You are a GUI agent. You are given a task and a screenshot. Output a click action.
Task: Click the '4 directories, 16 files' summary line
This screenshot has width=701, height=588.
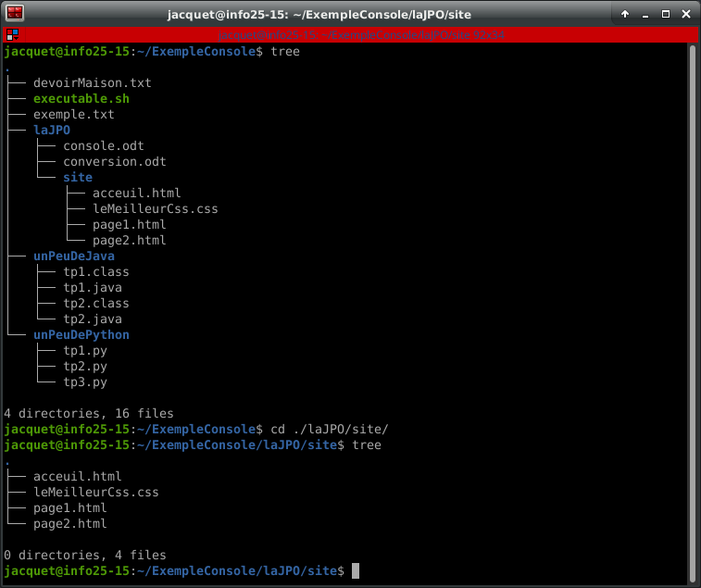tap(89, 413)
